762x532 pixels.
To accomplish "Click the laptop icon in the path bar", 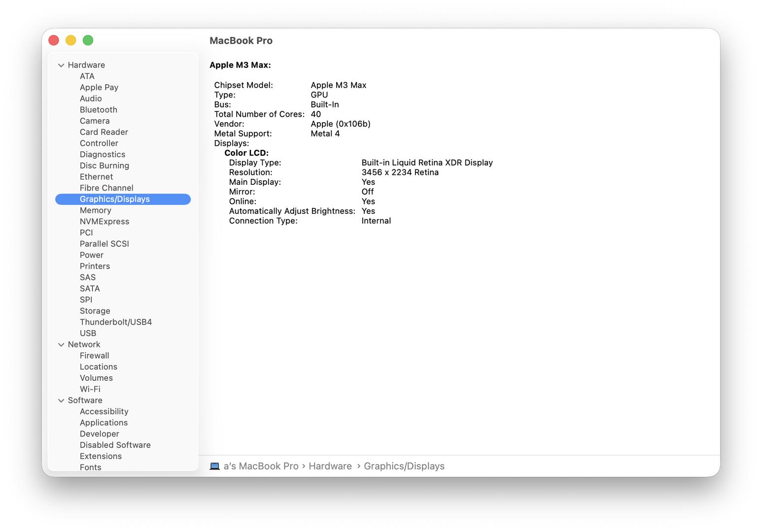I will [x=214, y=466].
